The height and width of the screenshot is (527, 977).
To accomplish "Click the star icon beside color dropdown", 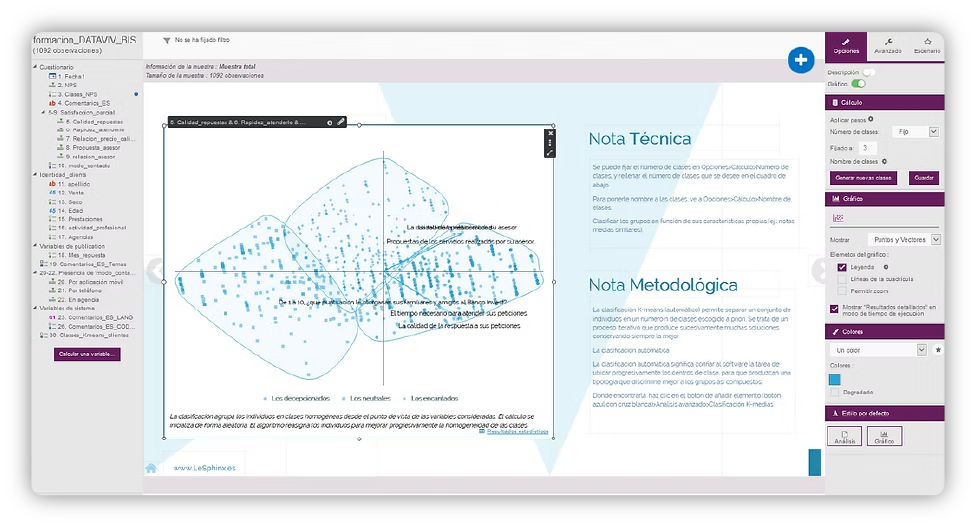I will pyautogui.click(x=937, y=350).
